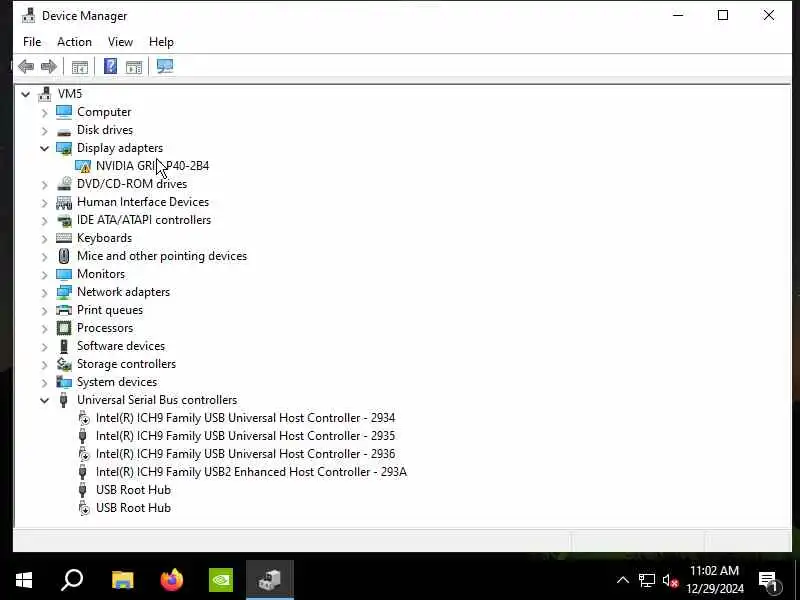Click the Forward arrow toolbar icon

coord(48,66)
